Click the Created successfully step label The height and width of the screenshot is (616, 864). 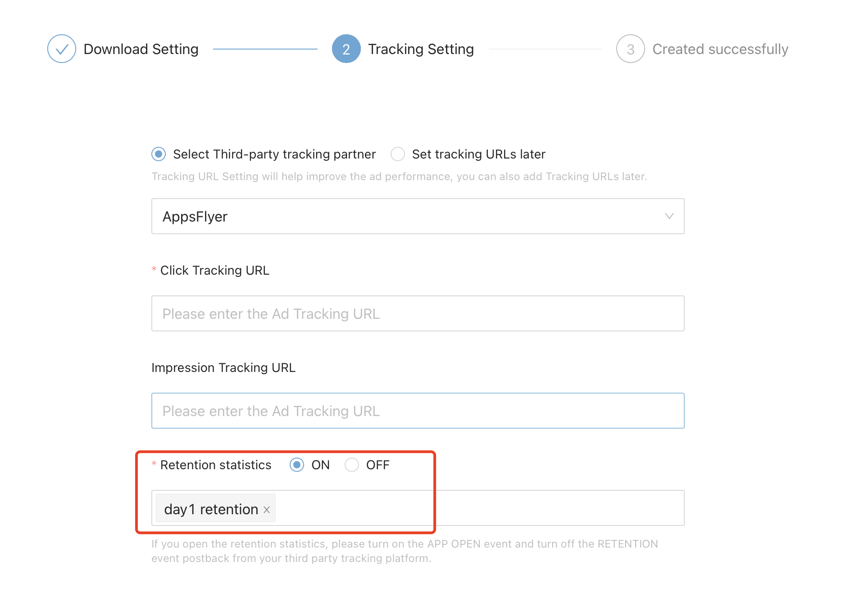click(720, 49)
